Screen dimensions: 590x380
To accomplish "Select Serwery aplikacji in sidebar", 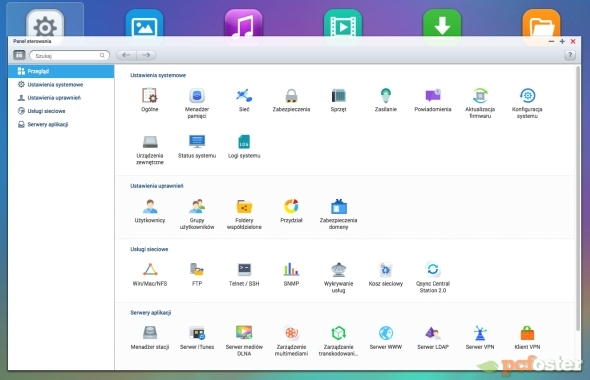I will click(61, 124).
